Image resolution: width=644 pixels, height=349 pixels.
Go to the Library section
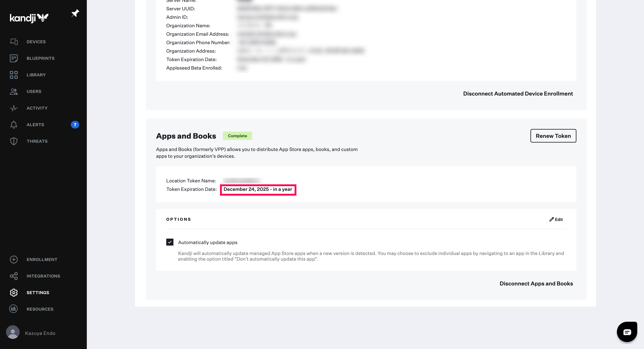(36, 75)
